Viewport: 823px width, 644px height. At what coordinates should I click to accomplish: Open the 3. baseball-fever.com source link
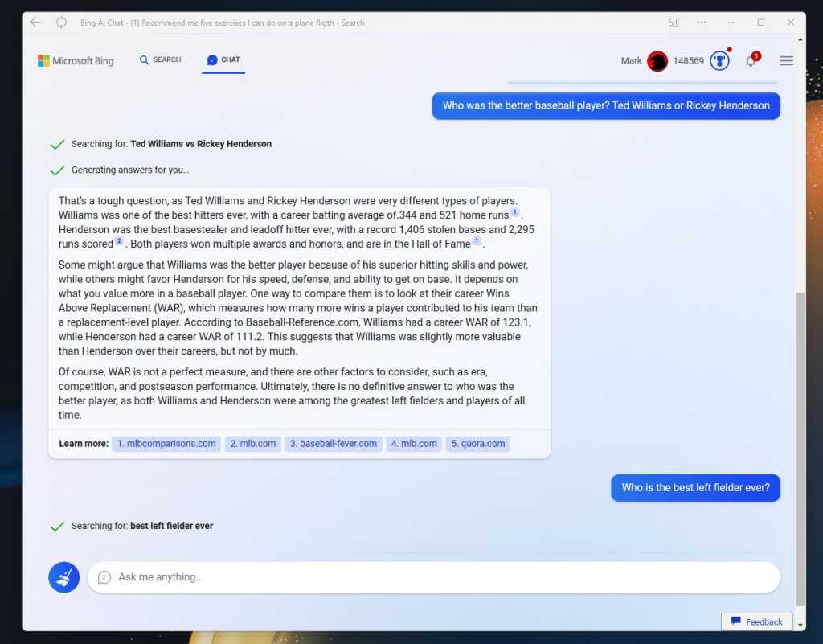click(x=334, y=444)
